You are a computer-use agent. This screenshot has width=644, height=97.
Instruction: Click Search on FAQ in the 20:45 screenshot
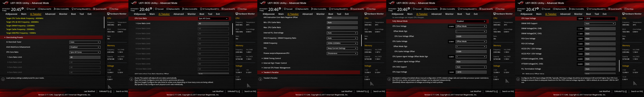pyautogui.click(x=122, y=91)
